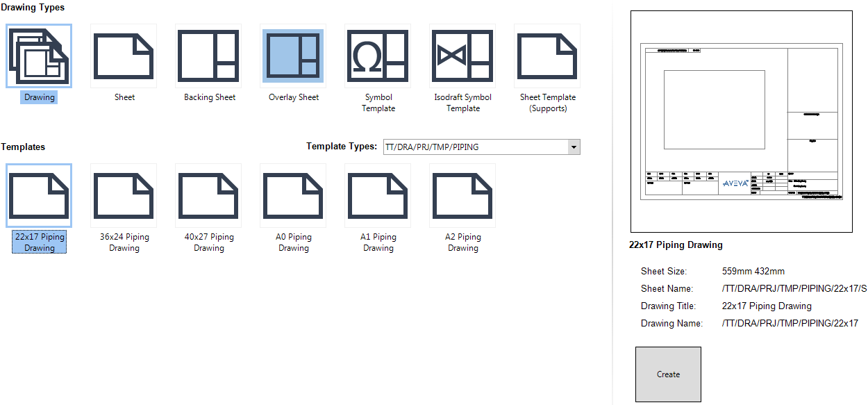868x405 pixels.
Task: Choose the Backing Sheet type
Action: [208, 56]
